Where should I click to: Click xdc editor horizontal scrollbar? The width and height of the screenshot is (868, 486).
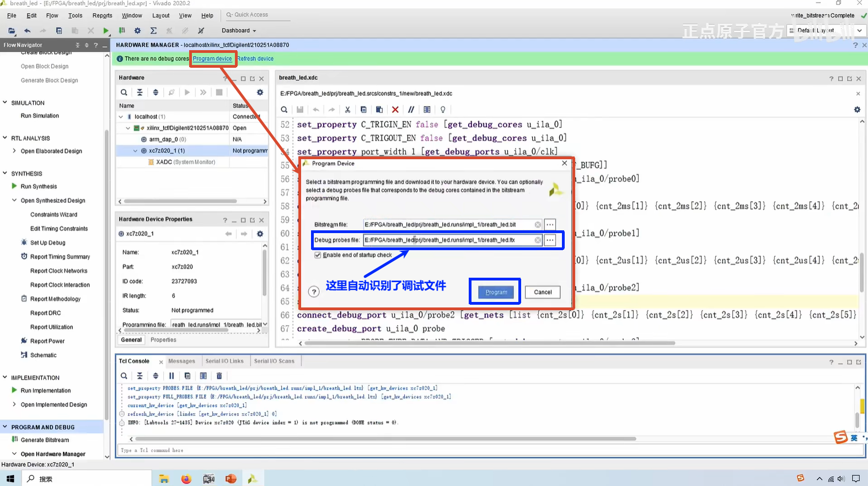tap(490, 343)
